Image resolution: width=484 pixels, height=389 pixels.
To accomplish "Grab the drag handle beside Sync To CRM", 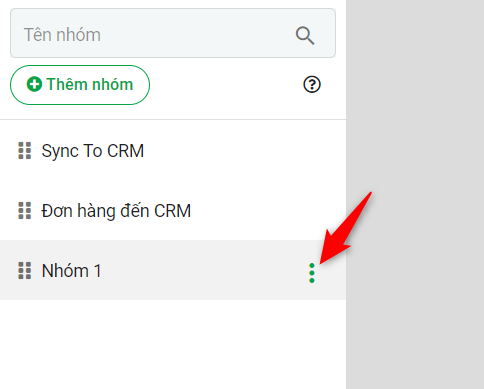I will (25, 151).
